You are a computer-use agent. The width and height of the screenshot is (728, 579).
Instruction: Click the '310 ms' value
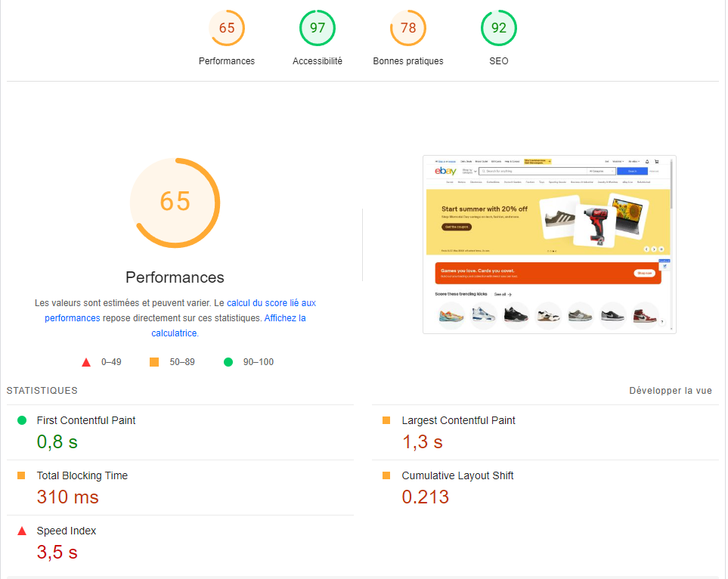pos(68,497)
